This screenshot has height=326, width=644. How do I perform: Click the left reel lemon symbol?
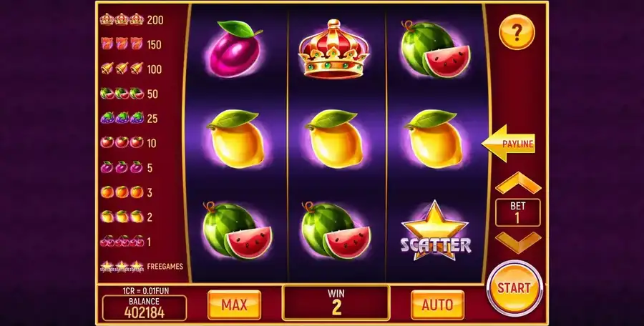pos(235,139)
